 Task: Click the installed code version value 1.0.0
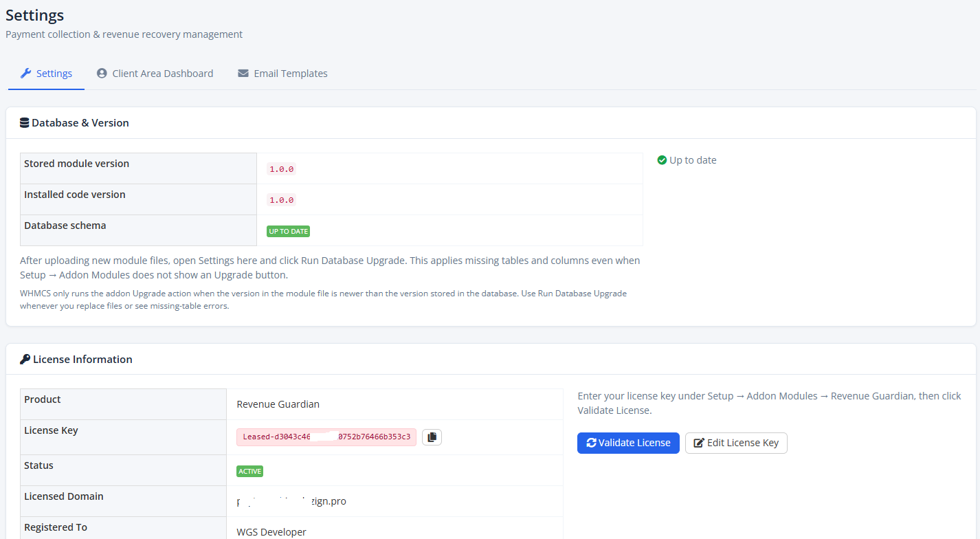tap(281, 200)
